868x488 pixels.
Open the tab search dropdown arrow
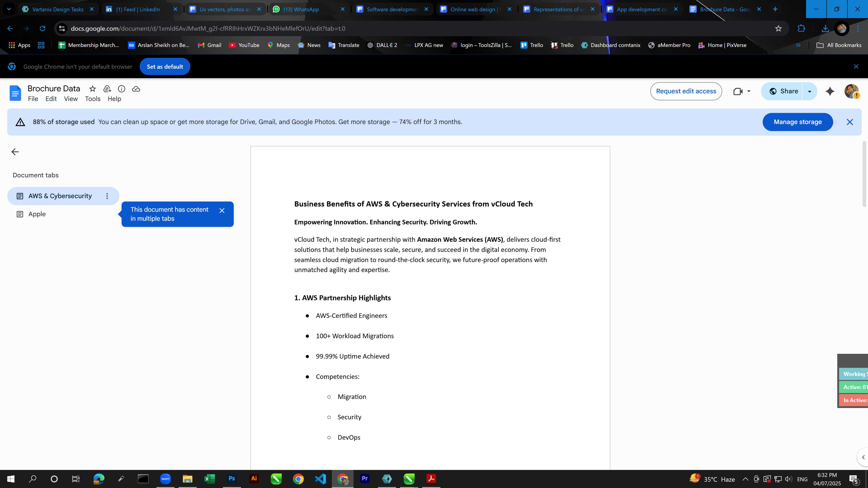click(9, 9)
